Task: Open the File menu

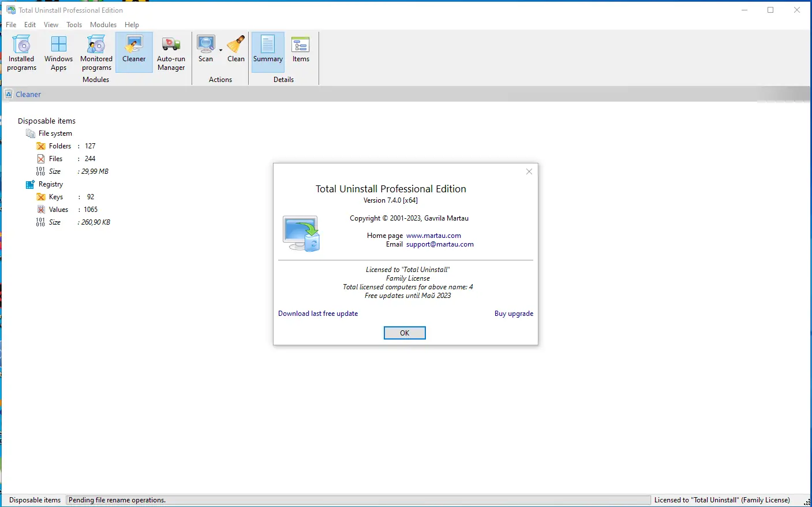Action: click(x=11, y=25)
